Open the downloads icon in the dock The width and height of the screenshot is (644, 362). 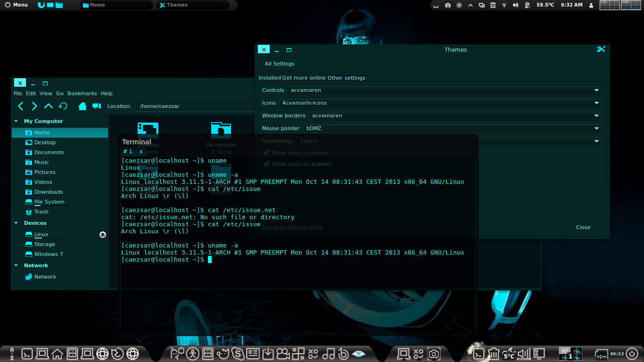pos(268,353)
